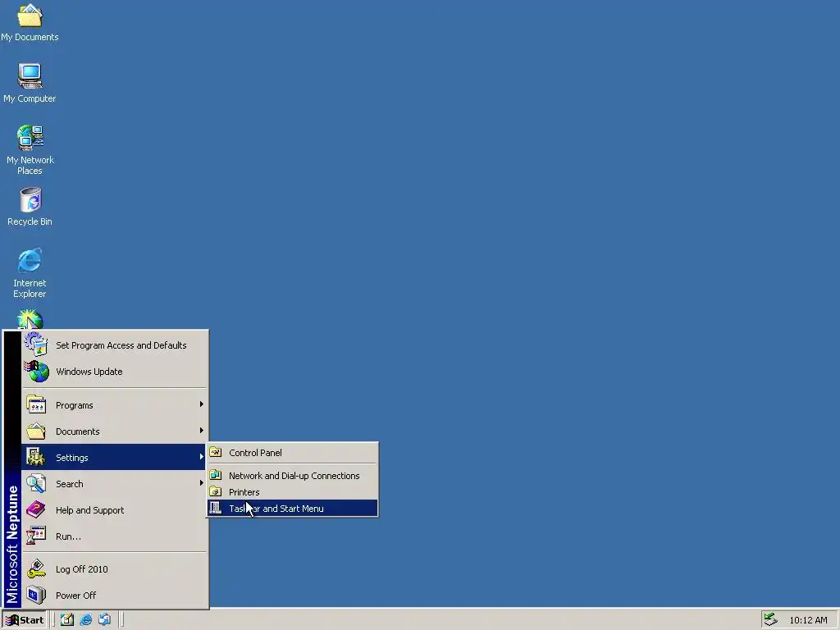Click the Control Panel folder icon
The image size is (840, 630).
pos(216,452)
